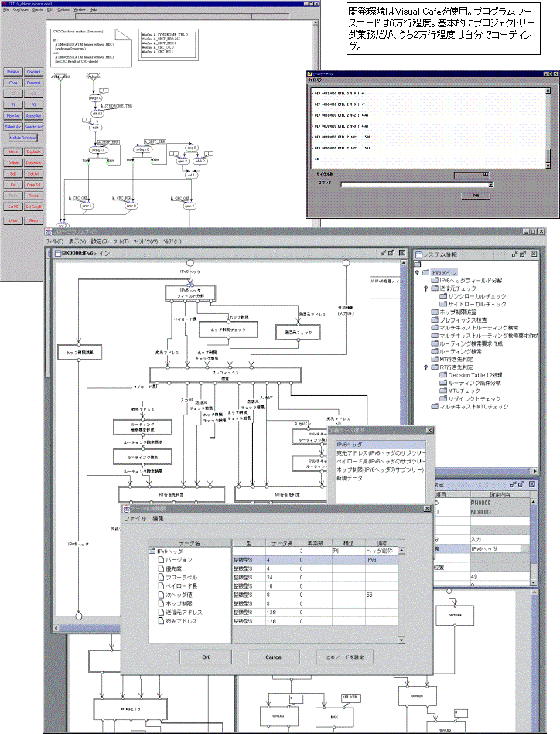Select IPv6ヘッダフィールド分解 folder icon in tree
This screenshot has width=560, height=734.
[435, 281]
